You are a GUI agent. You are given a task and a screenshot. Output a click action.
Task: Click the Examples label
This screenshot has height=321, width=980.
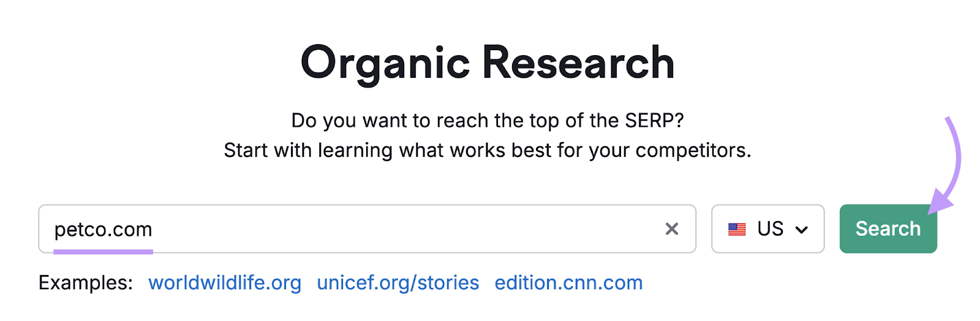click(86, 283)
